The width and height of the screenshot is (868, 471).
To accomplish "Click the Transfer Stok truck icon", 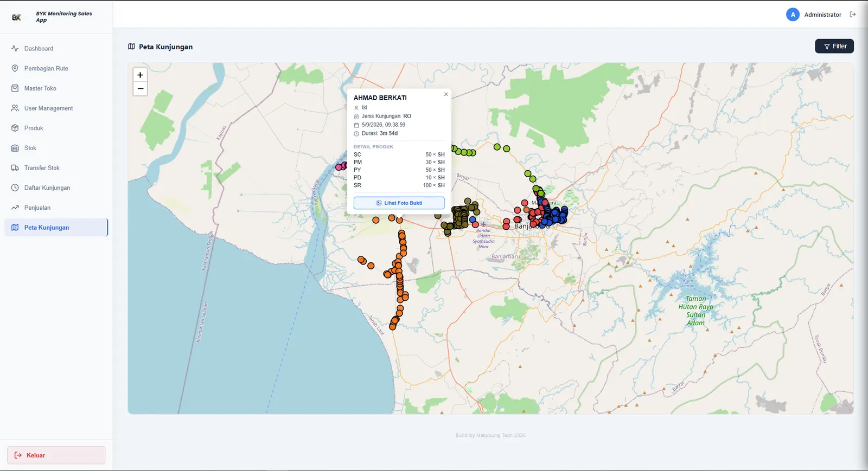I will pyautogui.click(x=15, y=168).
